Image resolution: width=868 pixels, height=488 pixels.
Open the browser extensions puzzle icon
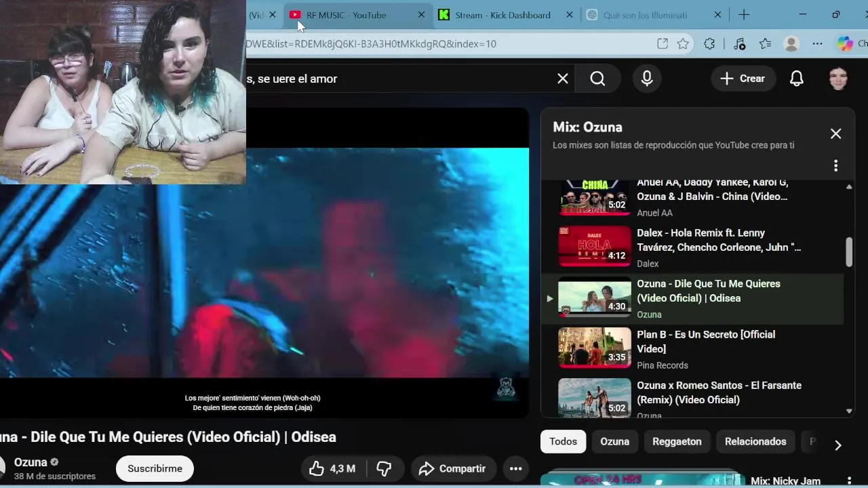pos(709,44)
